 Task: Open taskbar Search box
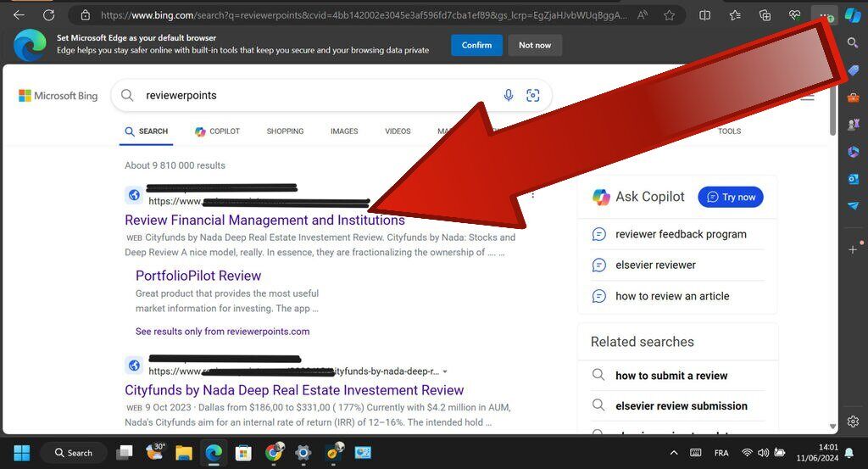pyautogui.click(x=73, y=453)
